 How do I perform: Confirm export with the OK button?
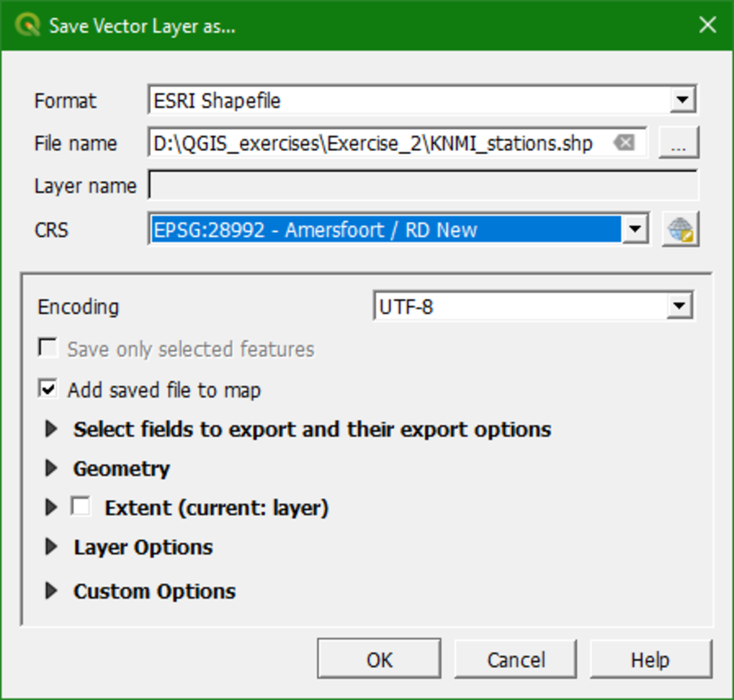click(x=378, y=658)
